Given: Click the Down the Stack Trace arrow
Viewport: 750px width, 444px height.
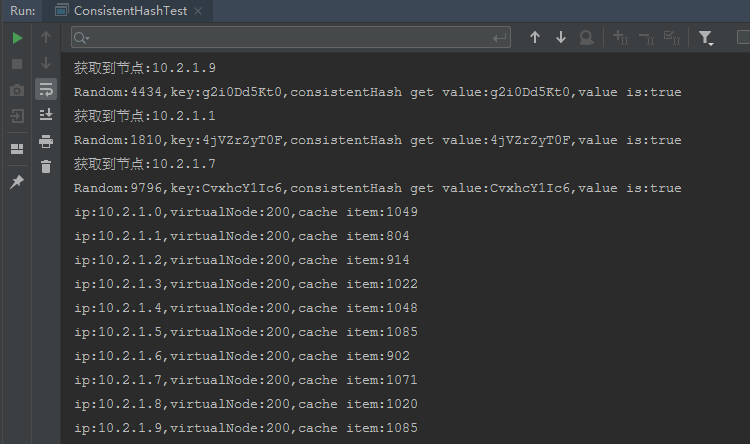Looking at the screenshot, I should [x=46, y=64].
